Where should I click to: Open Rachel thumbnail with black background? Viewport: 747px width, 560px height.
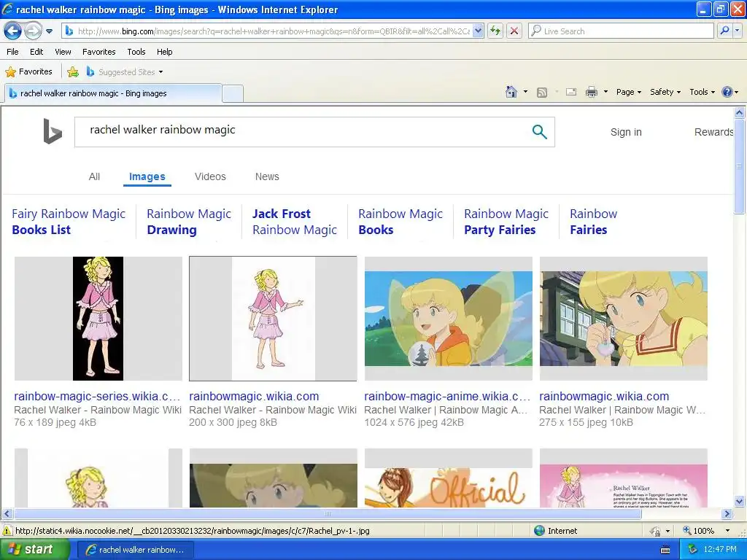pos(98,319)
